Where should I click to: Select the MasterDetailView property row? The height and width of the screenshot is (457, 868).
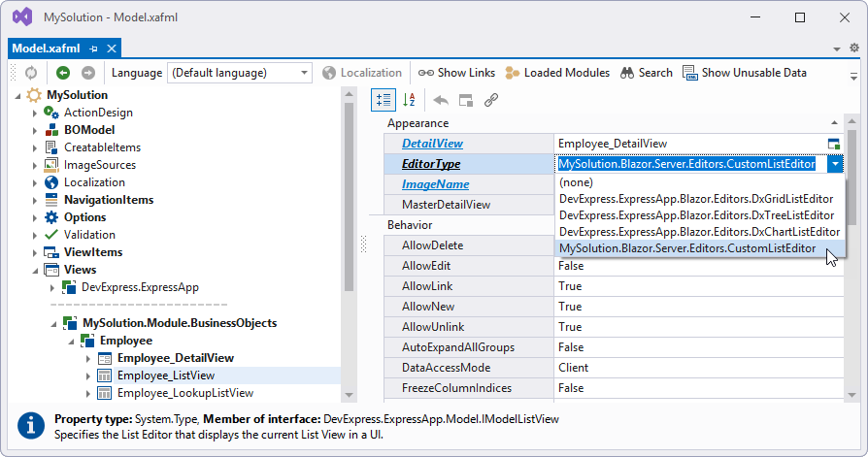(469, 205)
